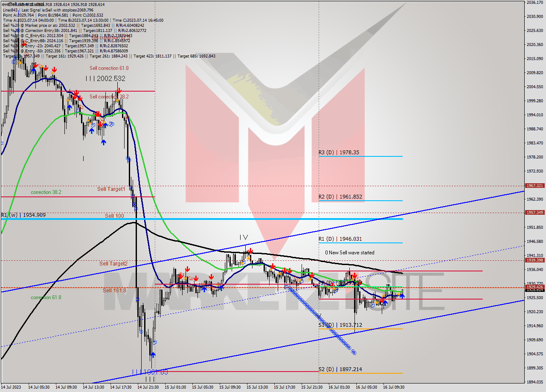Click the 'Point A:2029.764' info text
This screenshot has height=392, width=546.
pyautogui.click(x=18, y=15)
